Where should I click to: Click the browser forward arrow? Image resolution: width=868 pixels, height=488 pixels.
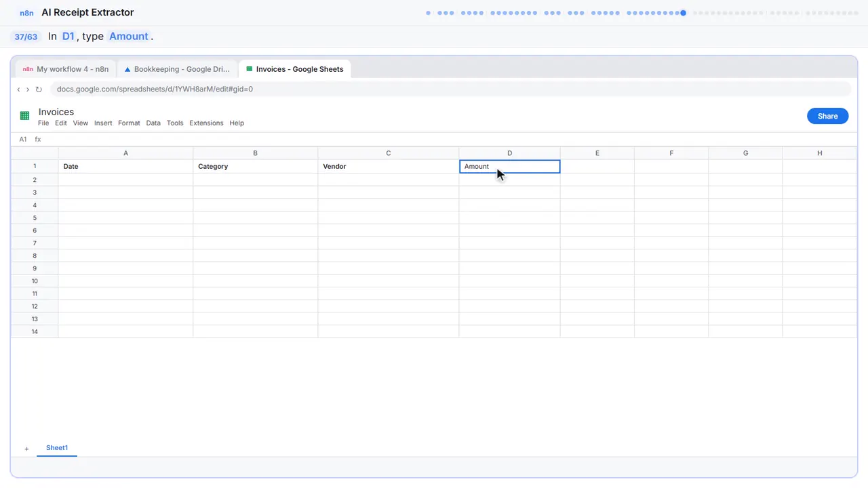pyautogui.click(x=28, y=89)
